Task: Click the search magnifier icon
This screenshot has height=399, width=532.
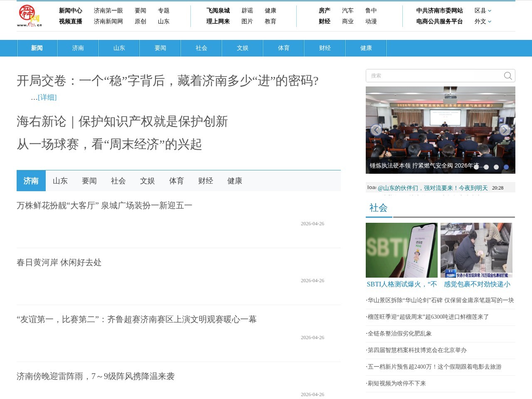Action: coord(507,76)
